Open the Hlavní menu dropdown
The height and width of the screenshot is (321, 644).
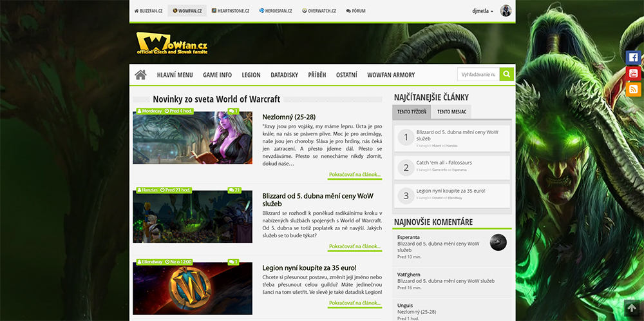click(x=175, y=75)
